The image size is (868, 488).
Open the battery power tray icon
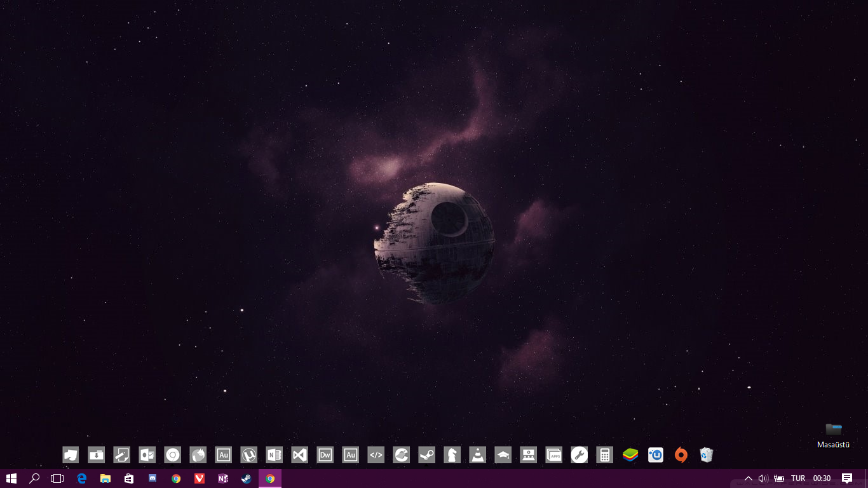pyautogui.click(x=778, y=478)
